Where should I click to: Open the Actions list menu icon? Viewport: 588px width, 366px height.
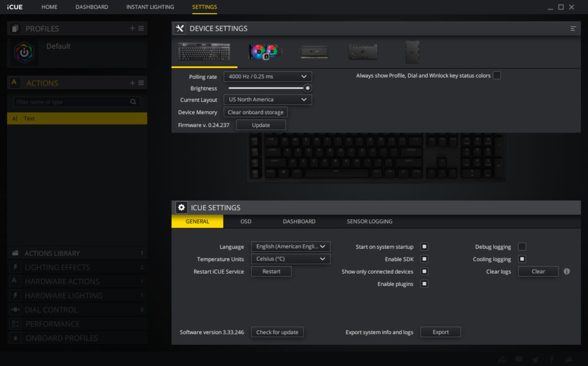pos(141,82)
